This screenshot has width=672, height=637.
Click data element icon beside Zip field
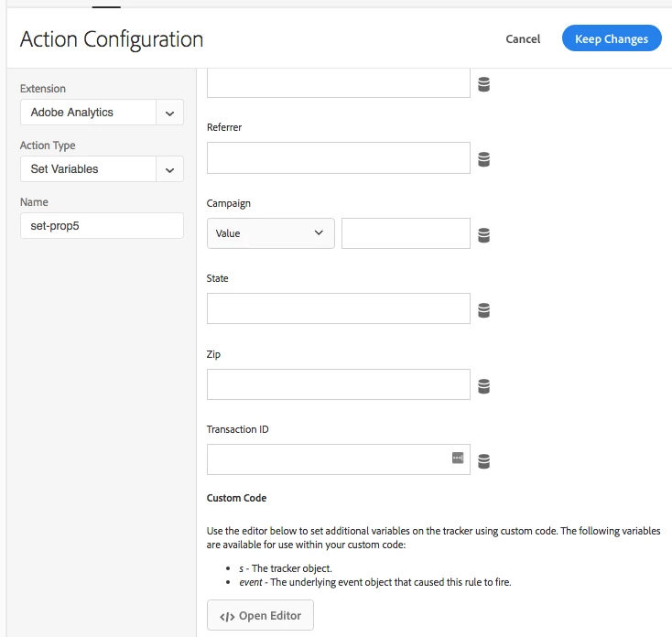[x=484, y=386]
